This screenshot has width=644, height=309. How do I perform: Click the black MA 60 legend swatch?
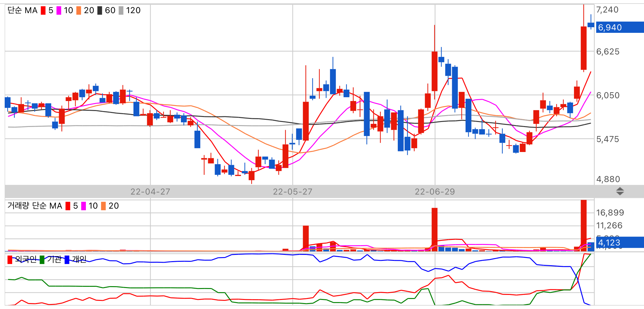coord(100,11)
